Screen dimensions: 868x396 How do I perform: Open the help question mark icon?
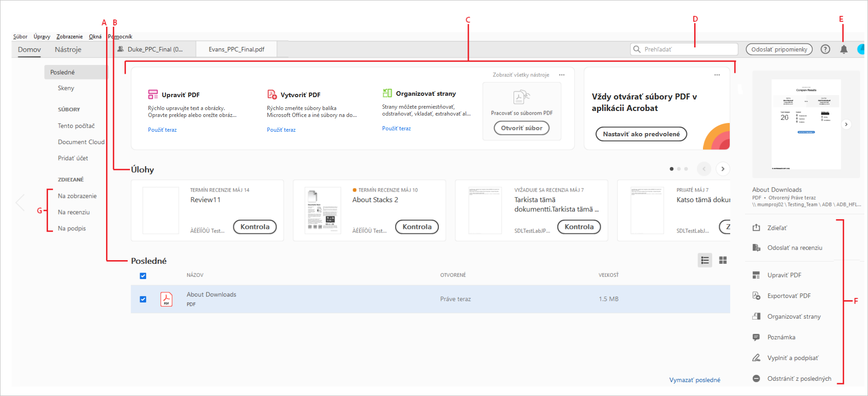pos(825,49)
